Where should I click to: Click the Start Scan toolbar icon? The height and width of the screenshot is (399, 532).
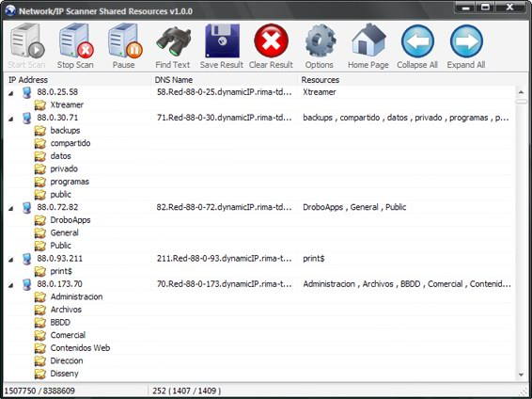[x=27, y=40]
